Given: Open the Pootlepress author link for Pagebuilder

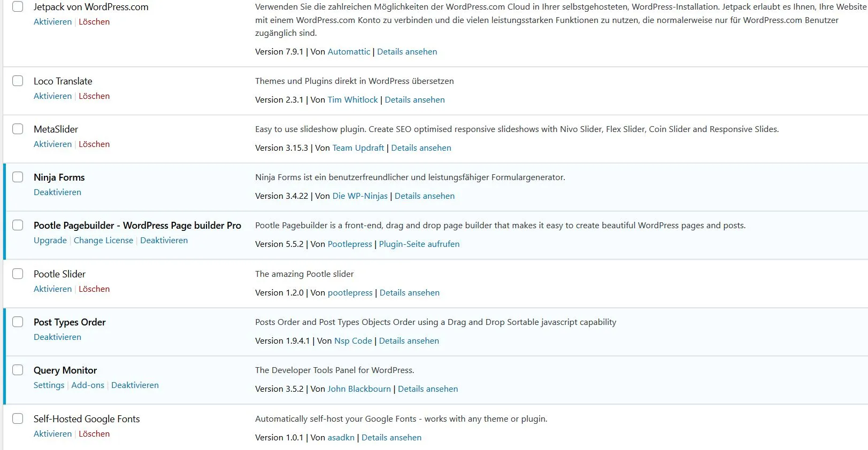Looking at the screenshot, I should click(350, 244).
